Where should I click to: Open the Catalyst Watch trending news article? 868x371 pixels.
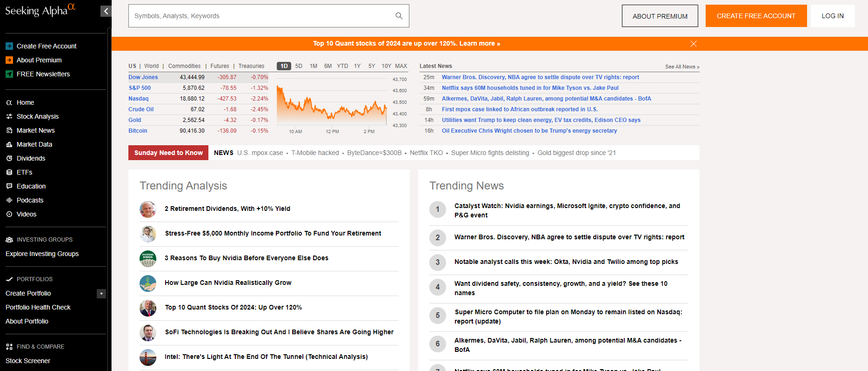tap(567, 210)
